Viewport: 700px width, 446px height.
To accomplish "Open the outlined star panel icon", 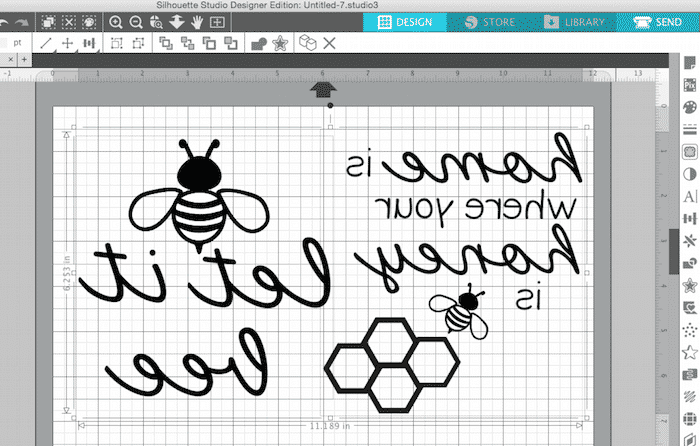I will point(690,352).
